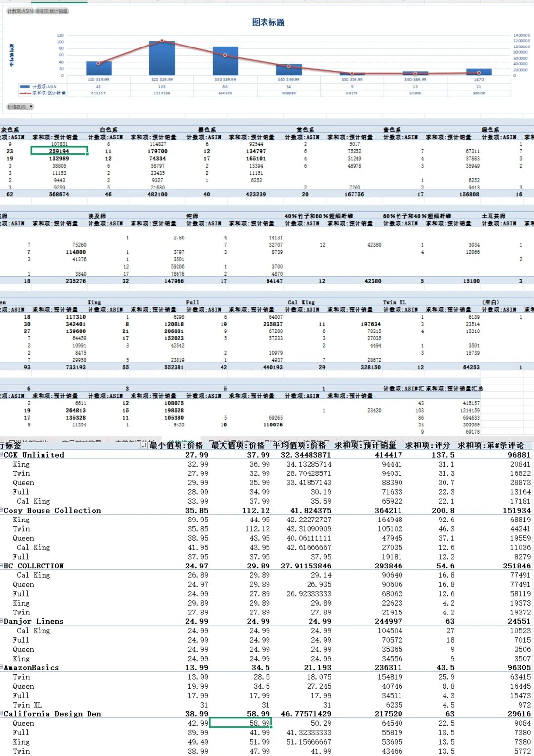Select total 733193 in size table
This screenshot has width=534, height=756.
76,367
